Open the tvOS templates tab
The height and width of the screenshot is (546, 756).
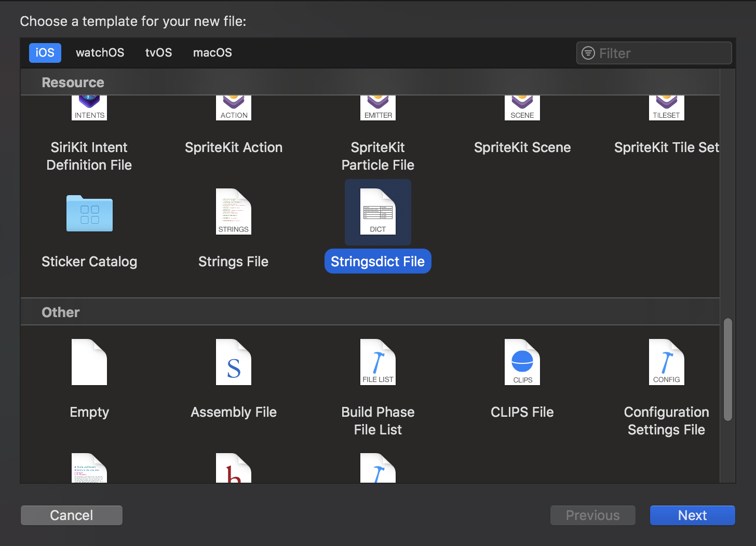click(x=159, y=52)
